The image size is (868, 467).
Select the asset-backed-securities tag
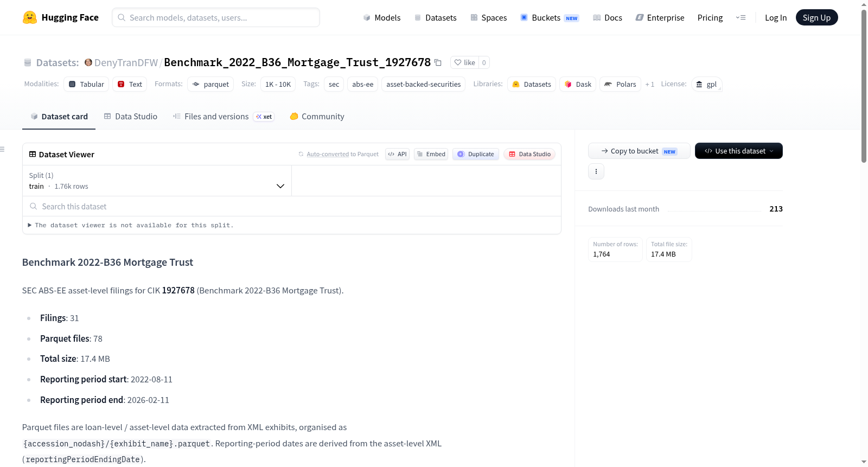click(423, 84)
